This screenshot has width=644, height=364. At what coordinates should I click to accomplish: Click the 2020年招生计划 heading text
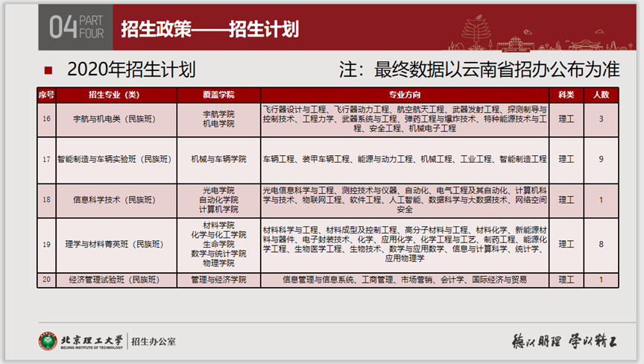(x=131, y=70)
